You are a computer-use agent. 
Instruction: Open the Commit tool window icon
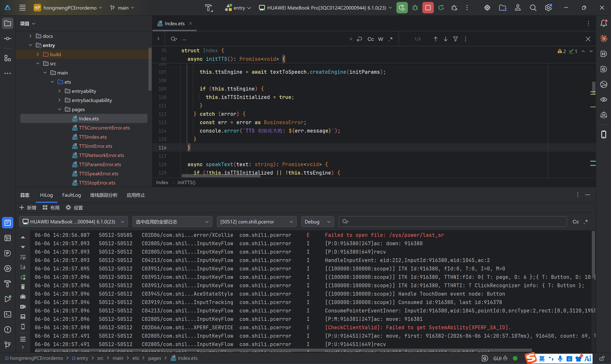8,39
